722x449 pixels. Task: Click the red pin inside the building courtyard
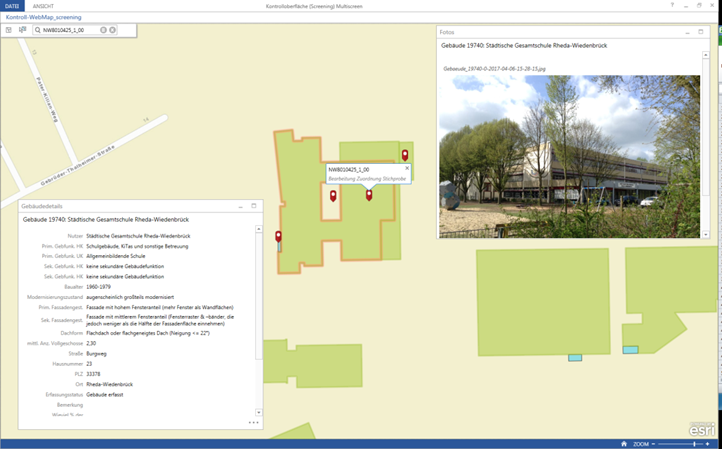[x=333, y=196]
